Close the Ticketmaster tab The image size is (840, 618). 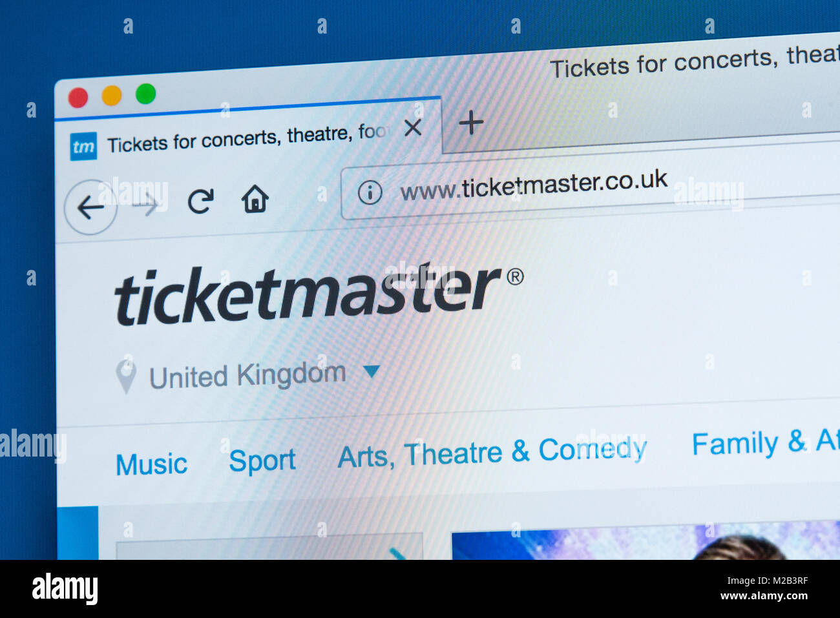[x=413, y=128]
